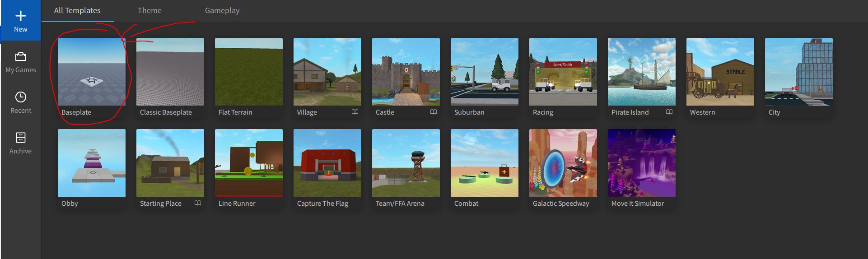Select the Suburban template thumbnail
The image size is (868, 259).
pyautogui.click(x=485, y=72)
